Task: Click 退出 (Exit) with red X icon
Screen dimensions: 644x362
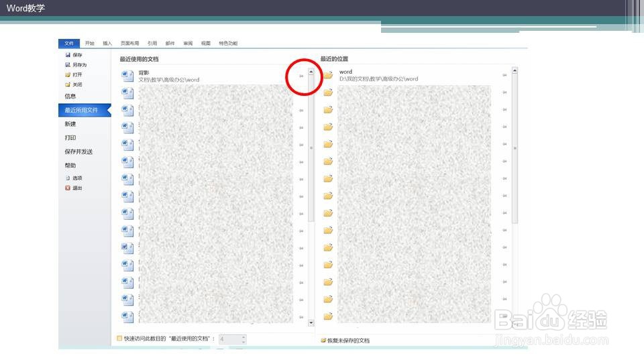Action: pos(74,188)
